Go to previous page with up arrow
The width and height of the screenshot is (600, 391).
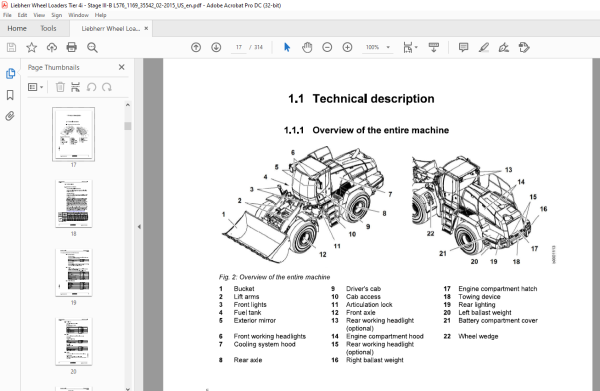coord(196,47)
